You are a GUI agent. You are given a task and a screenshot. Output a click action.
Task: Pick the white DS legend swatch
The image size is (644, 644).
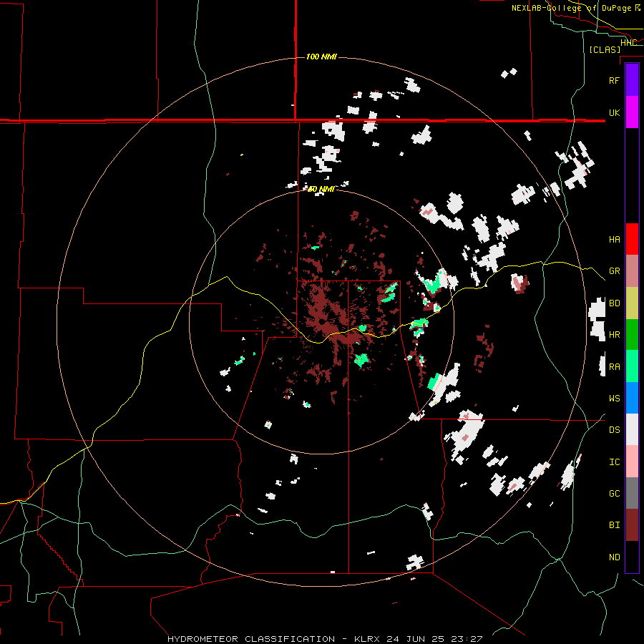click(632, 429)
